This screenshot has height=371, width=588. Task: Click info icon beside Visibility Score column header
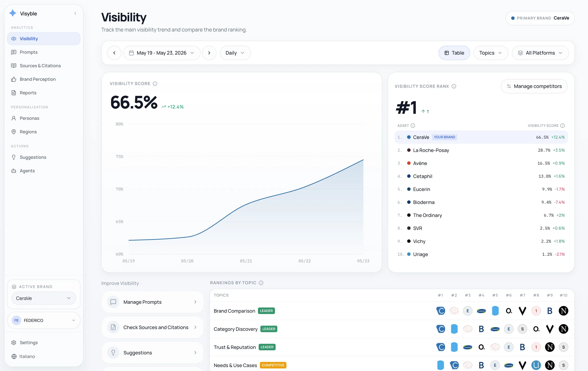click(563, 126)
